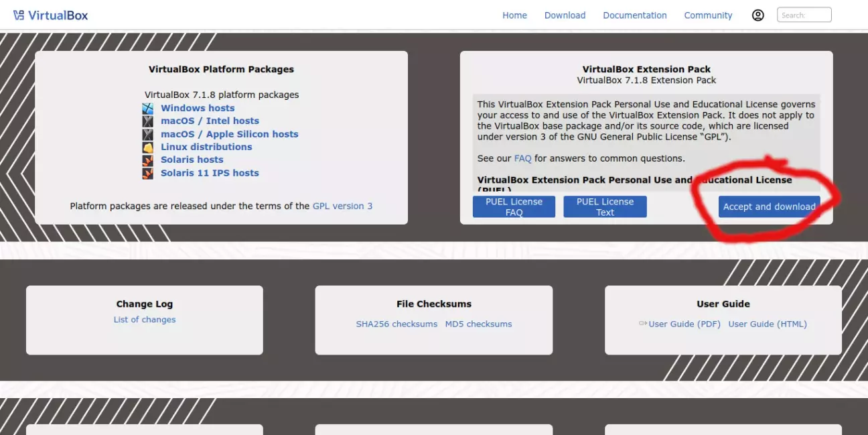Image resolution: width=868 pixels, height=435 pixels.
Task: Download the Solaris hosts package
Action: coord(192,160)
